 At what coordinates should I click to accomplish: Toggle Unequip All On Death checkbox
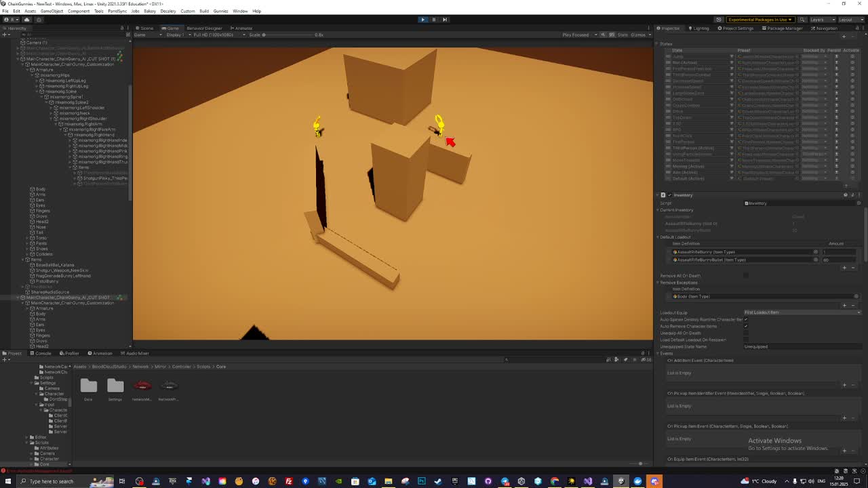pos(746,333)
